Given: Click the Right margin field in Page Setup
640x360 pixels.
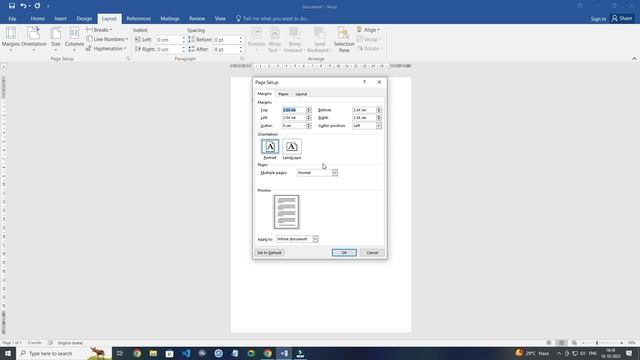Looking at the screenshot, I should [364, 118].
